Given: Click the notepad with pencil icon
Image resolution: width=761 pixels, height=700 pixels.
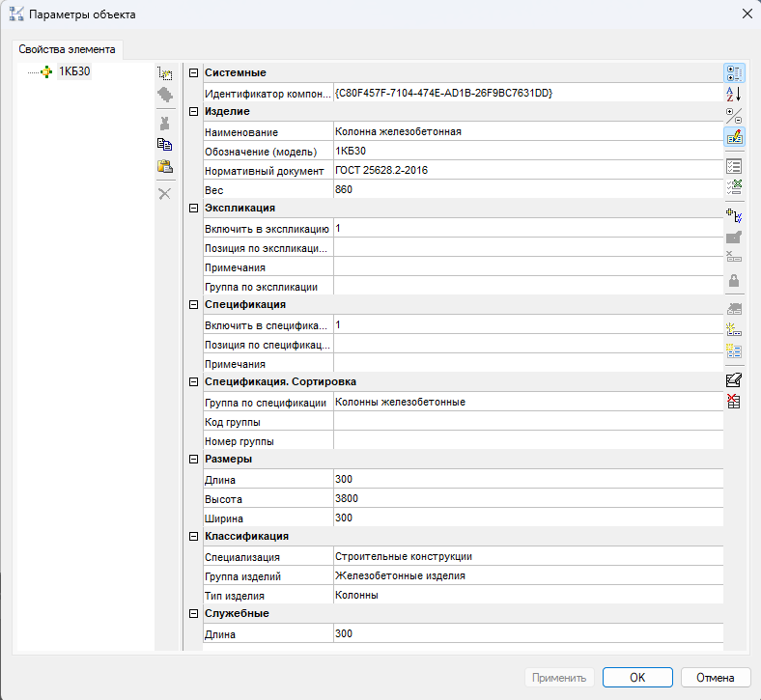Looking at the screenshot, I should point(733,379).
